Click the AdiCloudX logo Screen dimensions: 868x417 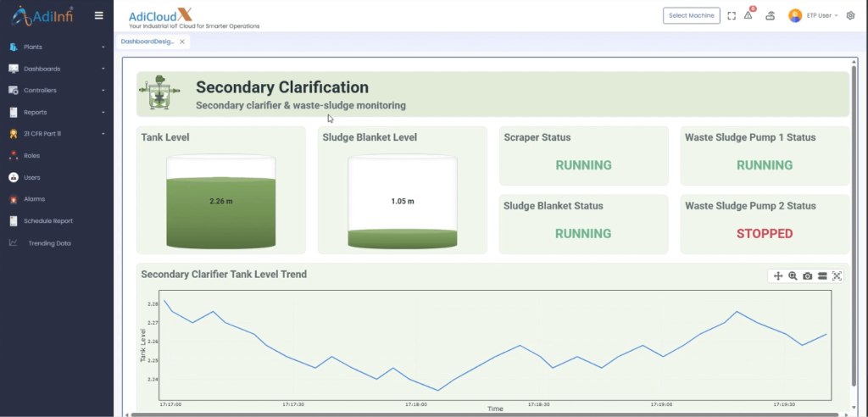[x=160, y=15]
